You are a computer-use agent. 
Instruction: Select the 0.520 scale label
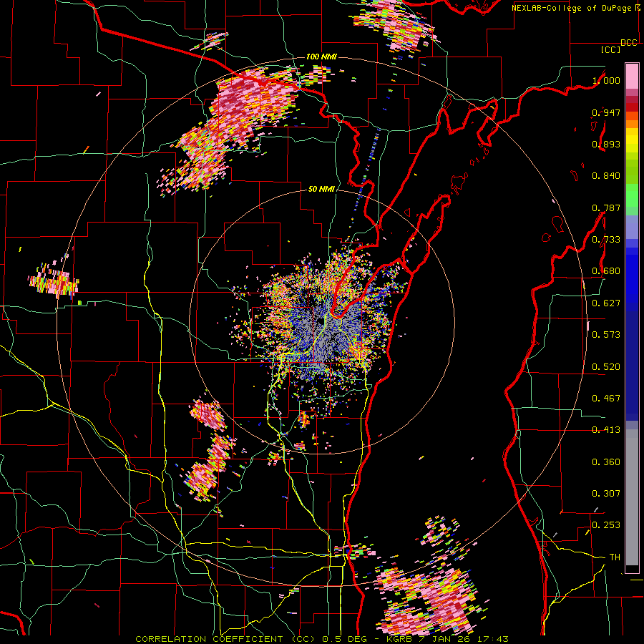(x=606, y=367)
